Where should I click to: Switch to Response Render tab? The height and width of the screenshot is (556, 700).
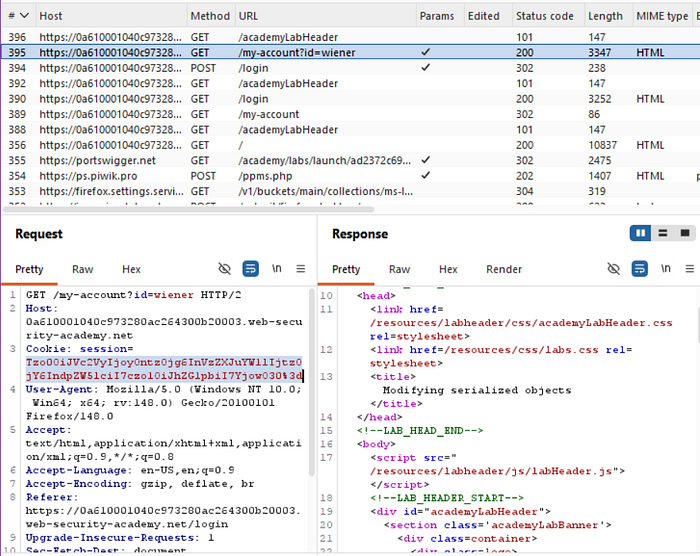[x=504, y=269]
